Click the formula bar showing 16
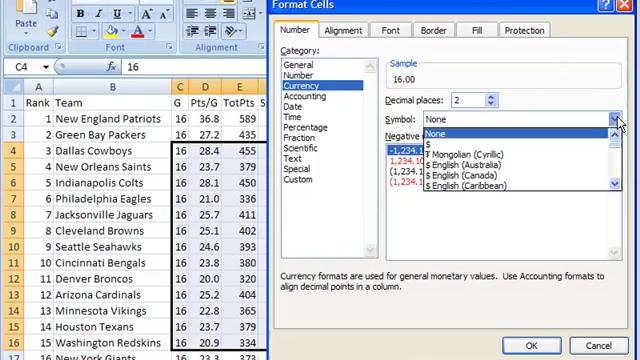Viewport: 640px width, 360px height. coord(194,67)
